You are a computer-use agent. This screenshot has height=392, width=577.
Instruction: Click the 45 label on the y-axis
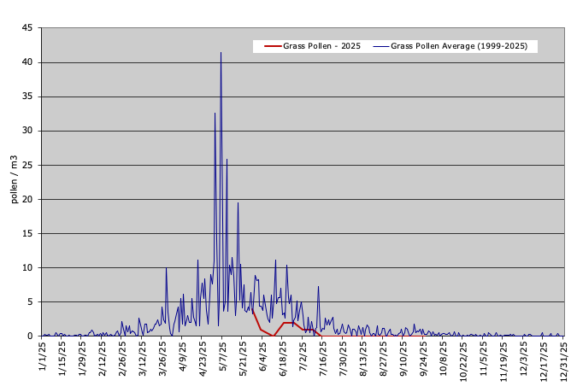(27, 28)
